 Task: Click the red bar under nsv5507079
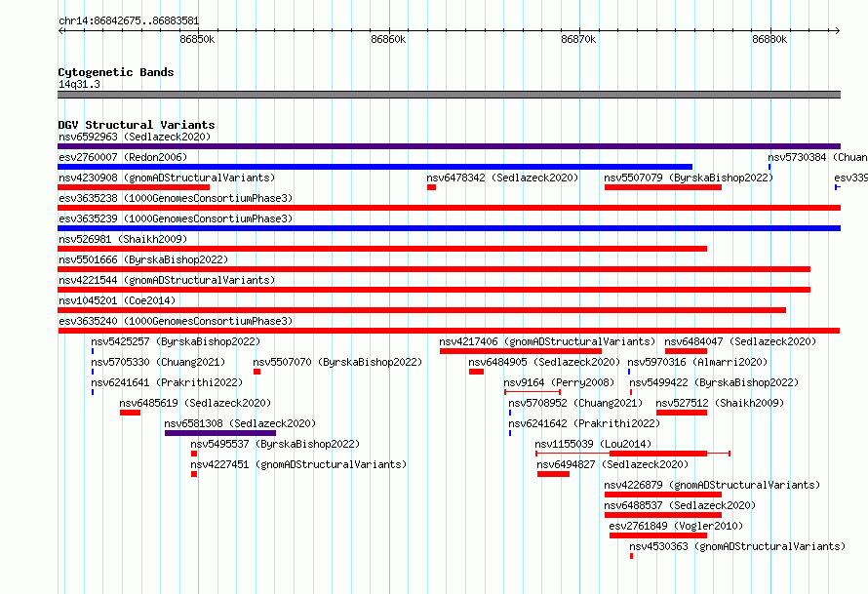[662, 187]
